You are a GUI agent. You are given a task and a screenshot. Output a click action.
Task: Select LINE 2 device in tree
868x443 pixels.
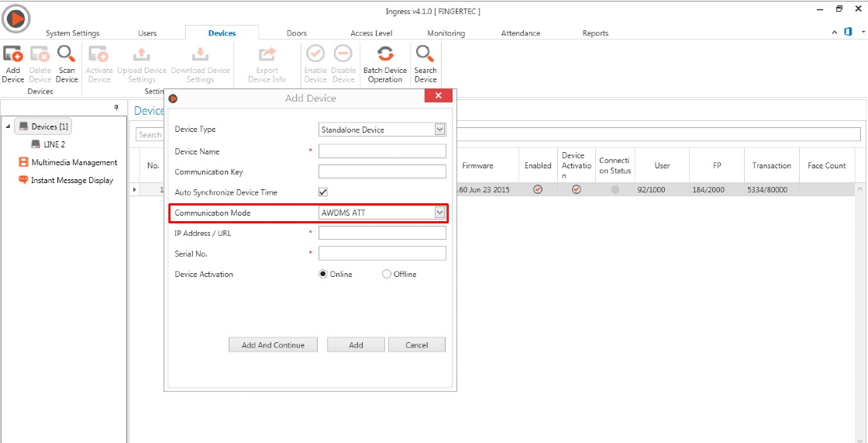point(48,144)
